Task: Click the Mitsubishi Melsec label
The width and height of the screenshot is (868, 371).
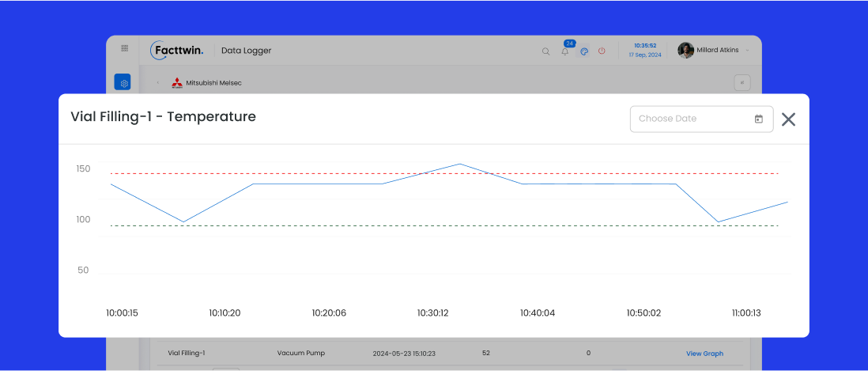Action: pos(213,83)
